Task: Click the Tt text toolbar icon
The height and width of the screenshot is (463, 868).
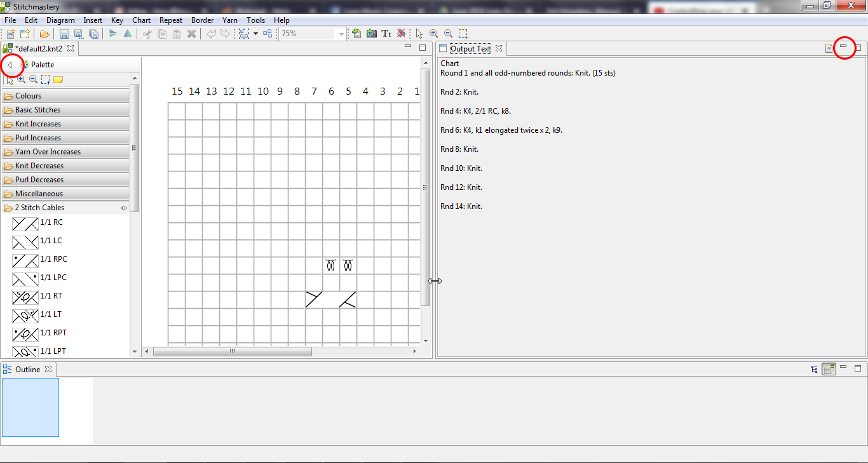Action: click(386, 34)
